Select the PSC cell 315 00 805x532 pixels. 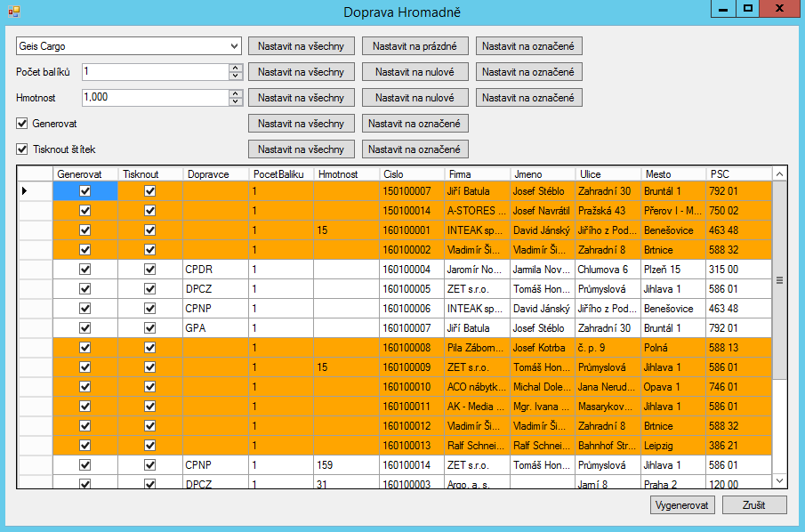tap(739, 269)
